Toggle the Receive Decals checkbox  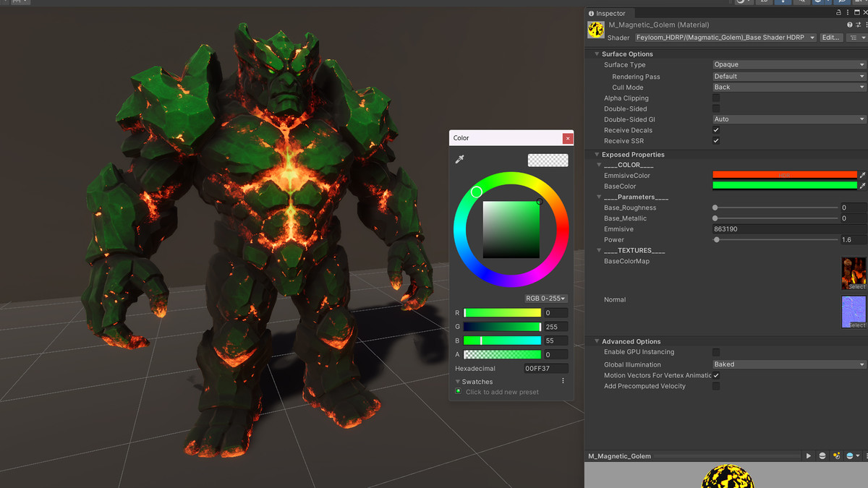pos(715,129)
